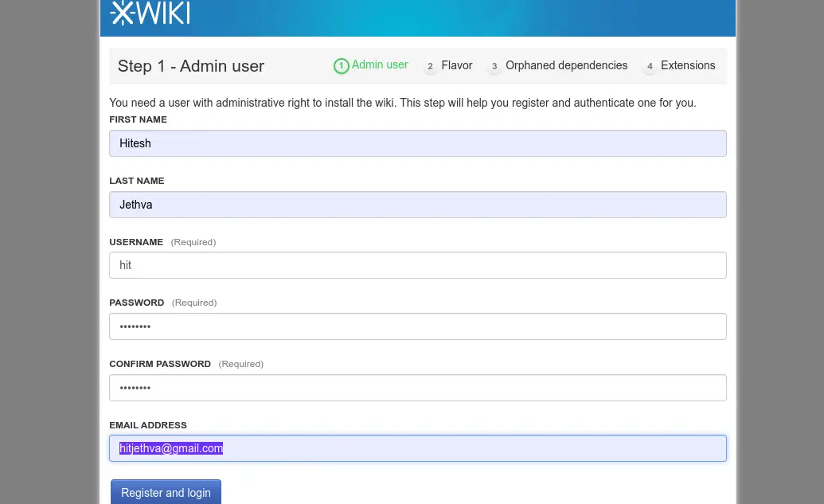Select the Confirm Password input field
This screenshot has height=504, width=824.
[418, 388]
